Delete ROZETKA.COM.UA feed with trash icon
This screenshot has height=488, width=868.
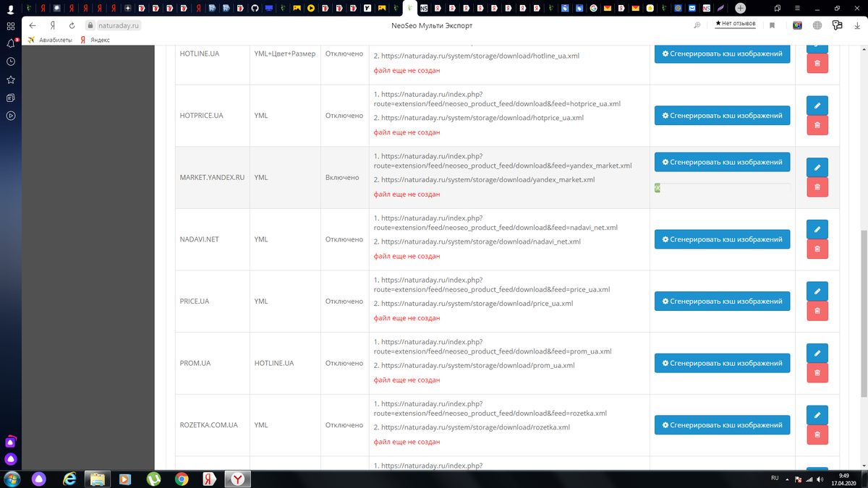(x=817, y=435)
